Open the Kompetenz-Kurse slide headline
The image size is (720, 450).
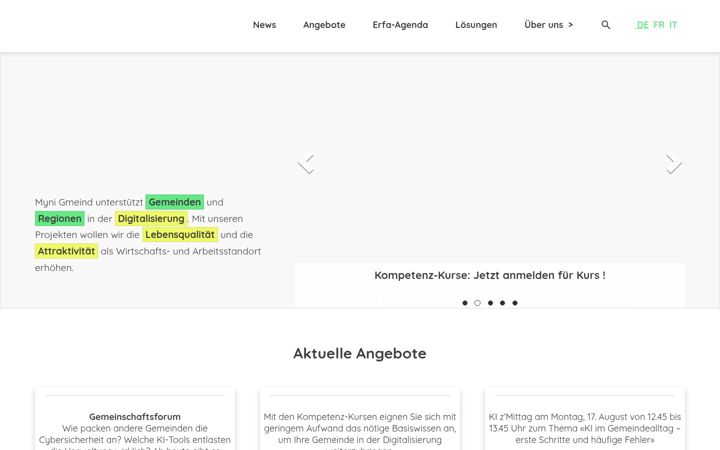[x=490, y=276]
